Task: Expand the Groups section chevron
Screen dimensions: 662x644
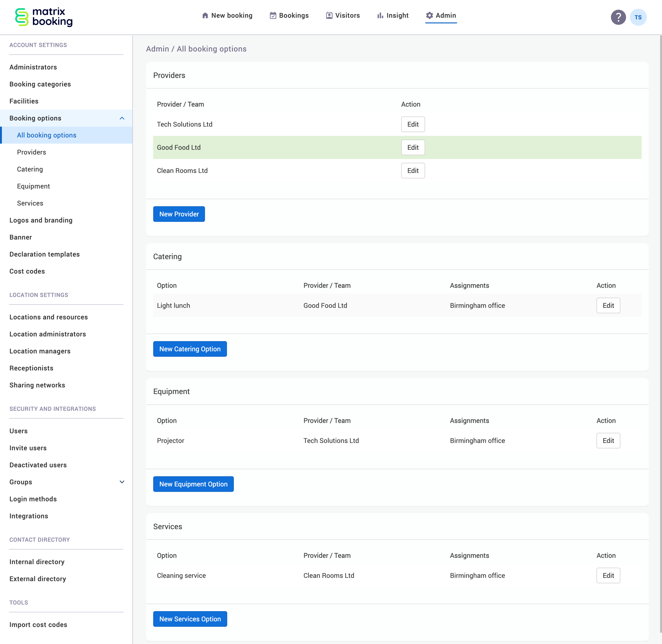Action: pos(122,482)
